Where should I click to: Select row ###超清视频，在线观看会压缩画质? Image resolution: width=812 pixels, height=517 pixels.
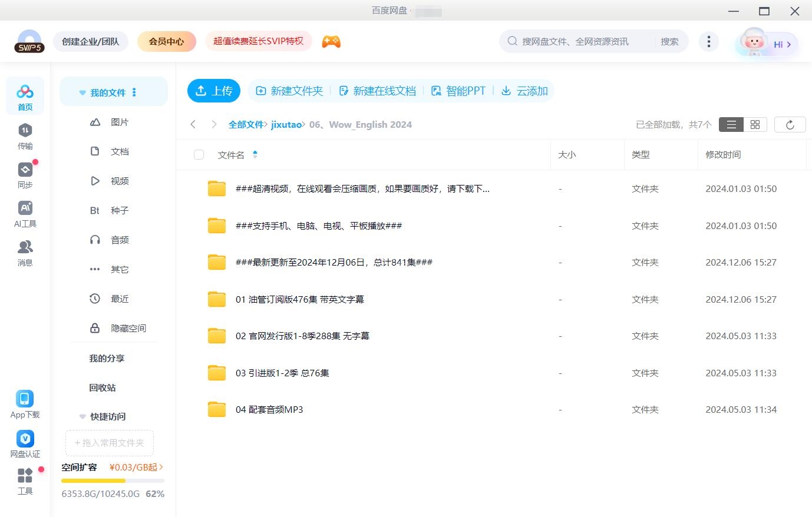click(x=494, y=189)
